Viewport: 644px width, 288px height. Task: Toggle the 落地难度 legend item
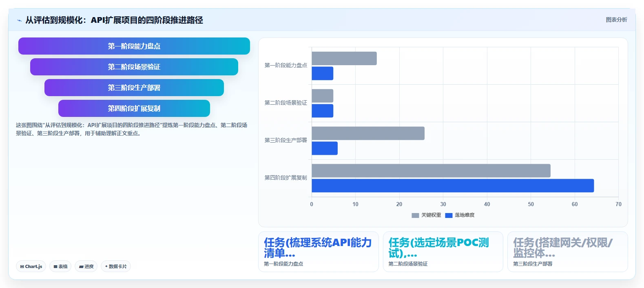[460, 215]
